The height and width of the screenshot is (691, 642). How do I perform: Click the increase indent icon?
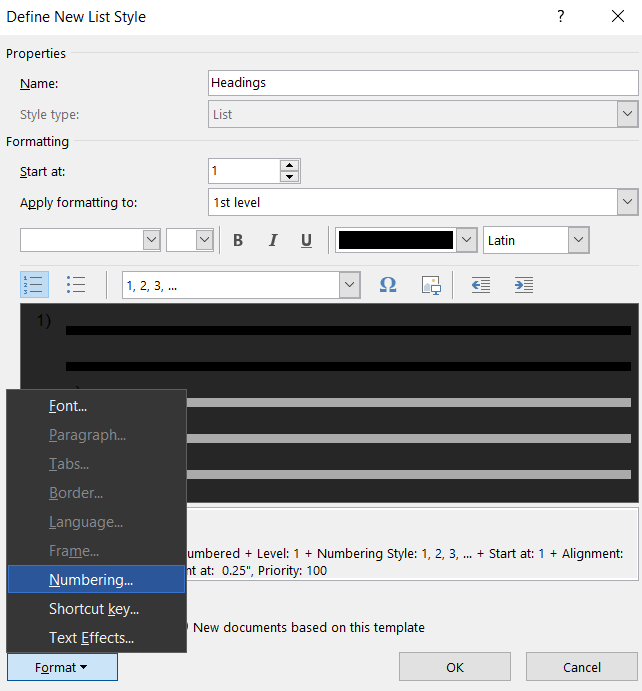[524, 285]
